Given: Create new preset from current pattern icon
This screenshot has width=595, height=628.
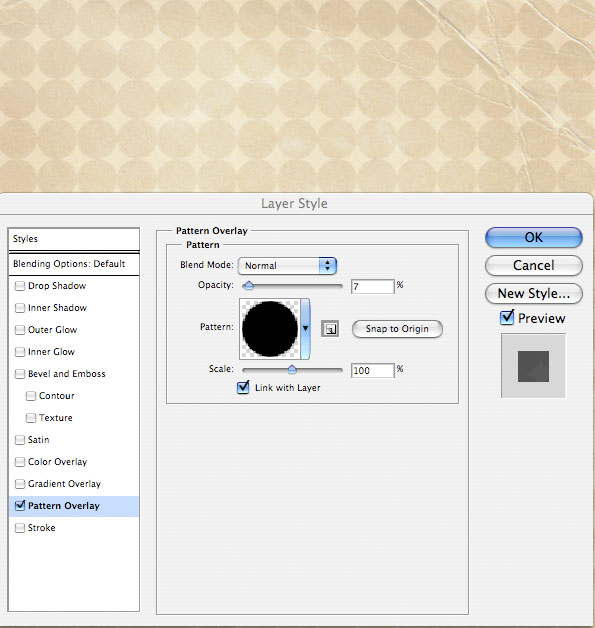Looking at the screenshot, I should [x=330, y=329].
